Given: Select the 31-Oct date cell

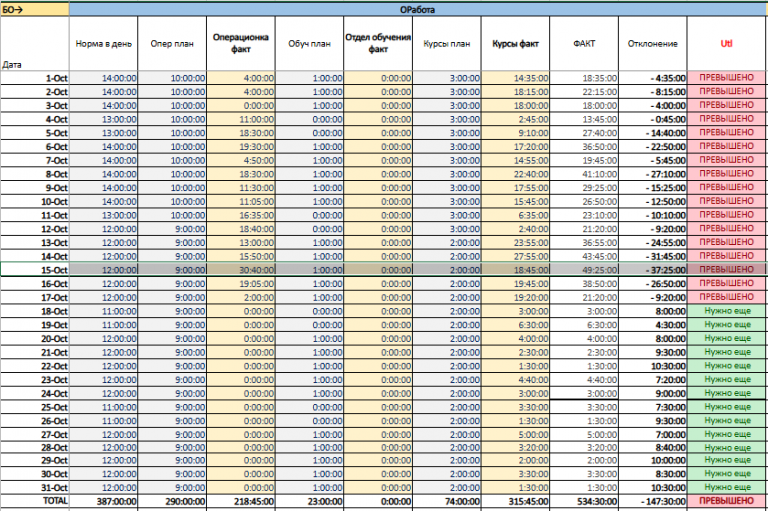Looking at the screenshot, I should (34, 487).
